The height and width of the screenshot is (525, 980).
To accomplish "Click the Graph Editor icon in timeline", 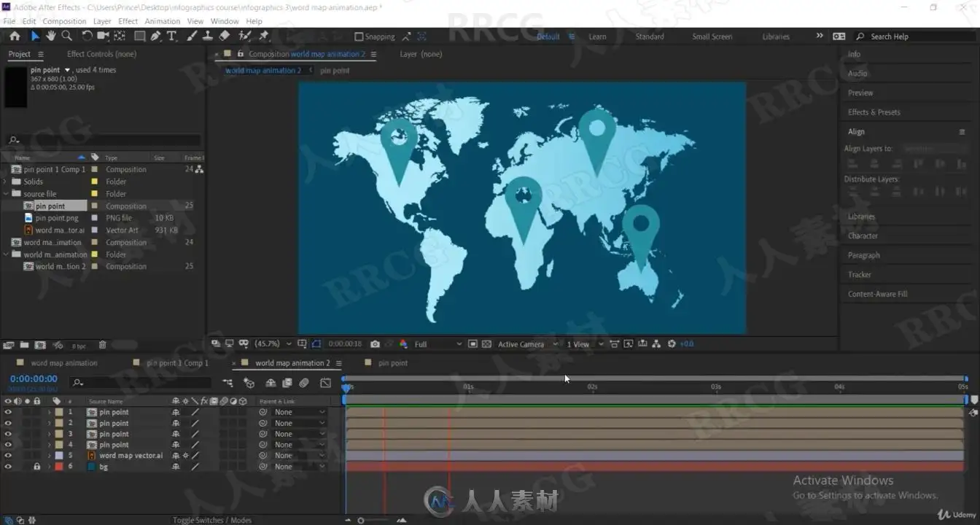I will [325, 383].
